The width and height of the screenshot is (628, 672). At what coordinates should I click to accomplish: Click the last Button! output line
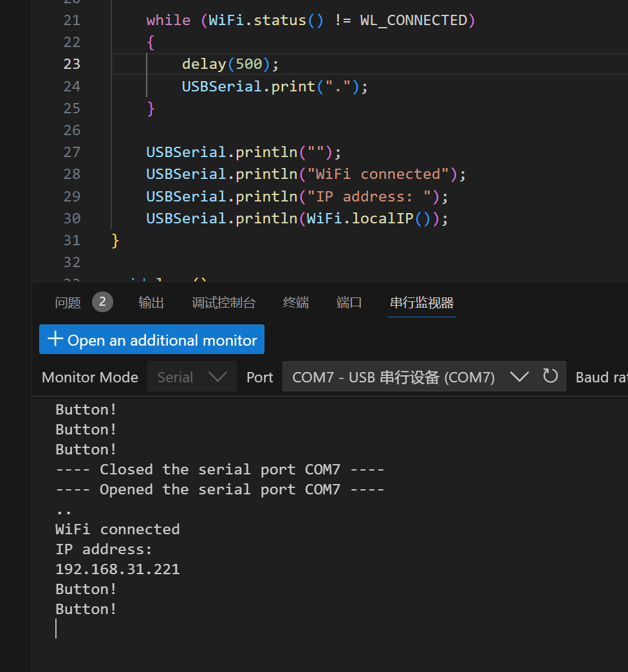pyautogui.click(x=86, y=609)
